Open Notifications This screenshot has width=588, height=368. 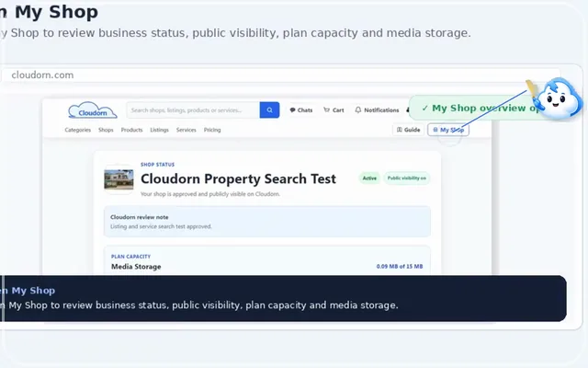pyautogui.click(x=377, y=110)
